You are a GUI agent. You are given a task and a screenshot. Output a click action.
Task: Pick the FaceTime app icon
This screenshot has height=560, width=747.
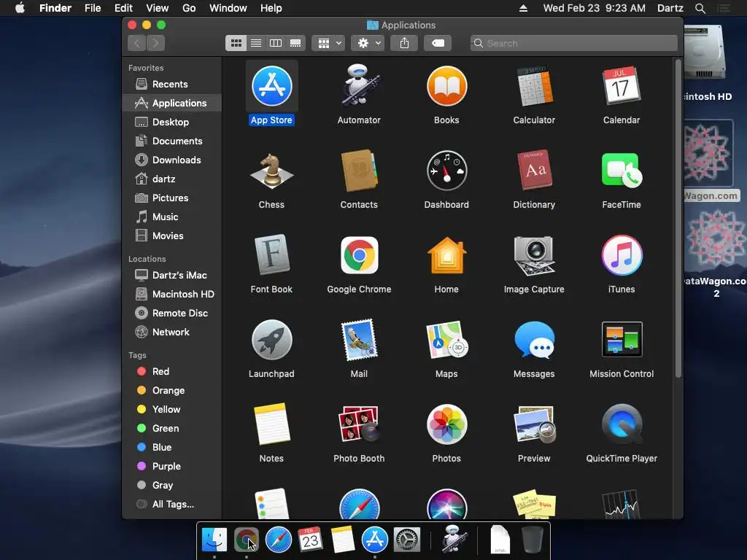pyautogui.click(x=622, y=171)
